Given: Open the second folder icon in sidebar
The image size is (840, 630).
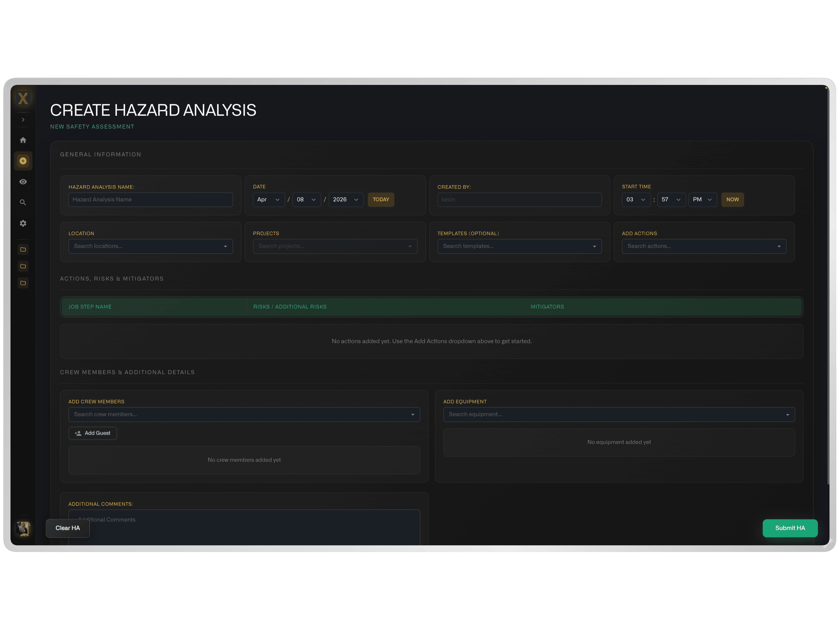Looking at the screenshot, I should pos(23,266).
